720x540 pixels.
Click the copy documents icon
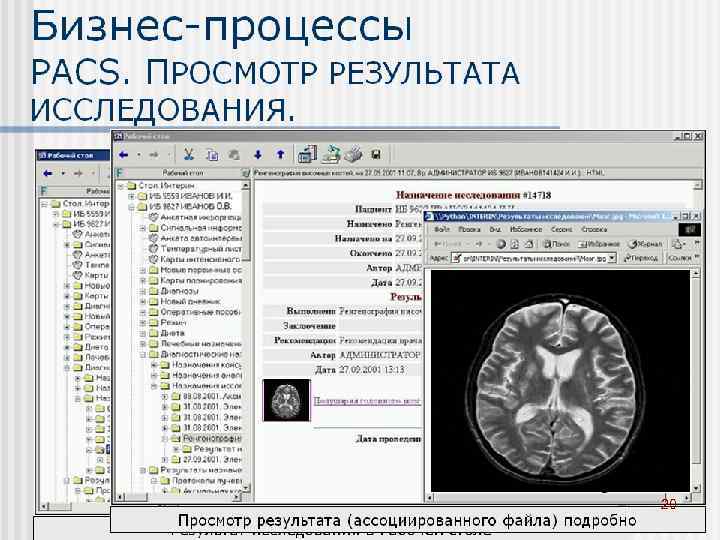pos(212,155)
